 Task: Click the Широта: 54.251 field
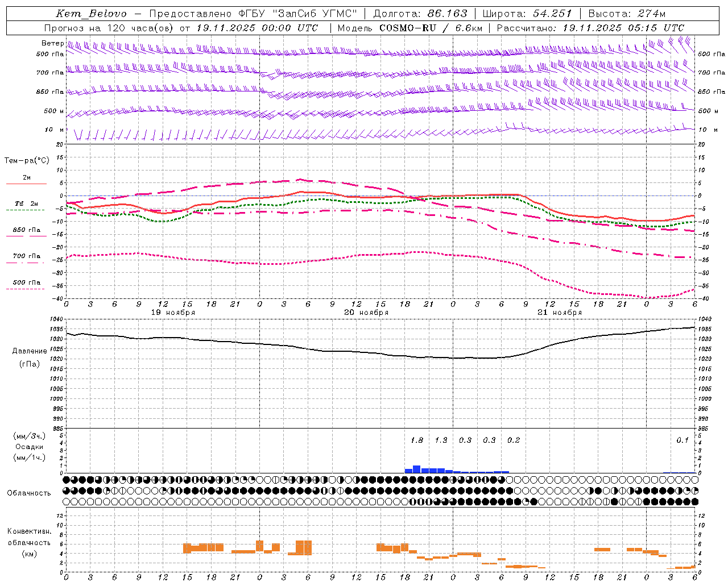(x=527, y=14)
